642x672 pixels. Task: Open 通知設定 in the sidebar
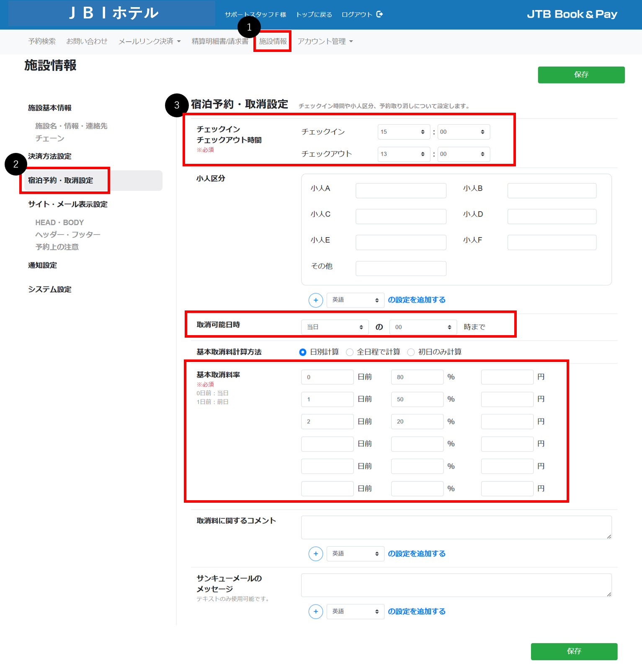(42, 265)
